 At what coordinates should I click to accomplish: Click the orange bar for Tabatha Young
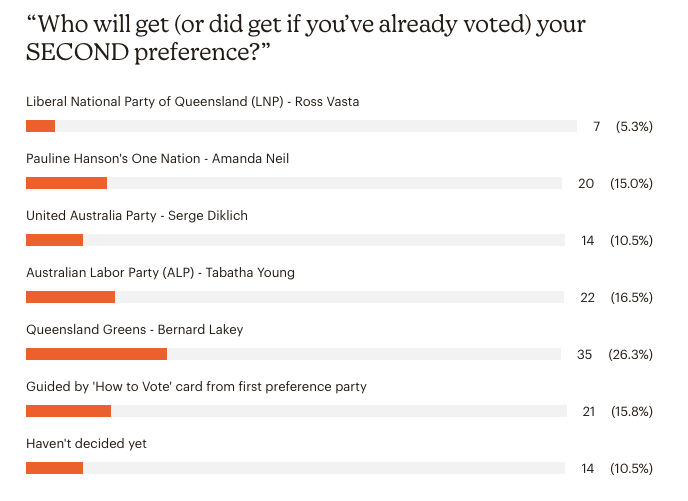tap(70, 297)
